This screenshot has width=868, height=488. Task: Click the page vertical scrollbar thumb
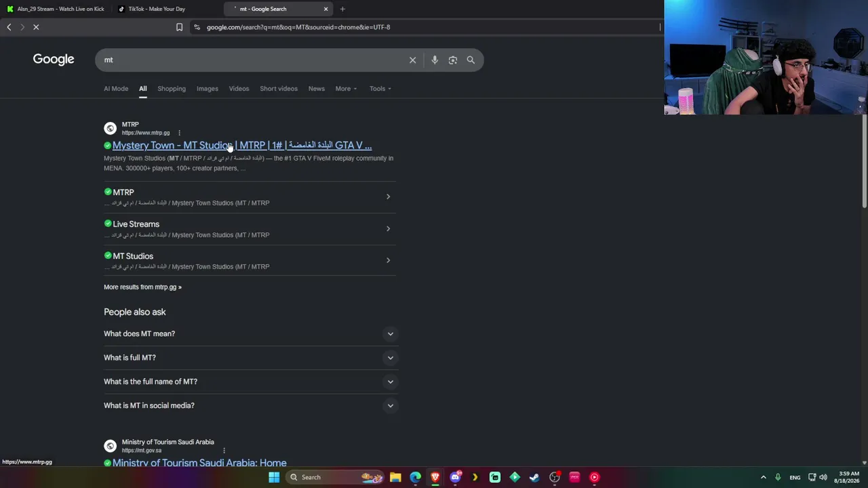pyautogui.click(x=864, y=161)
